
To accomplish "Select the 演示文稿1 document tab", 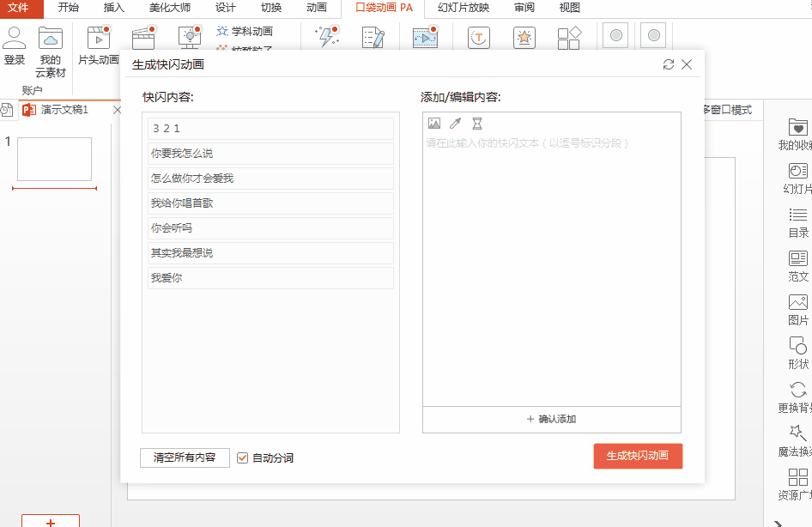I will point(64,110).
